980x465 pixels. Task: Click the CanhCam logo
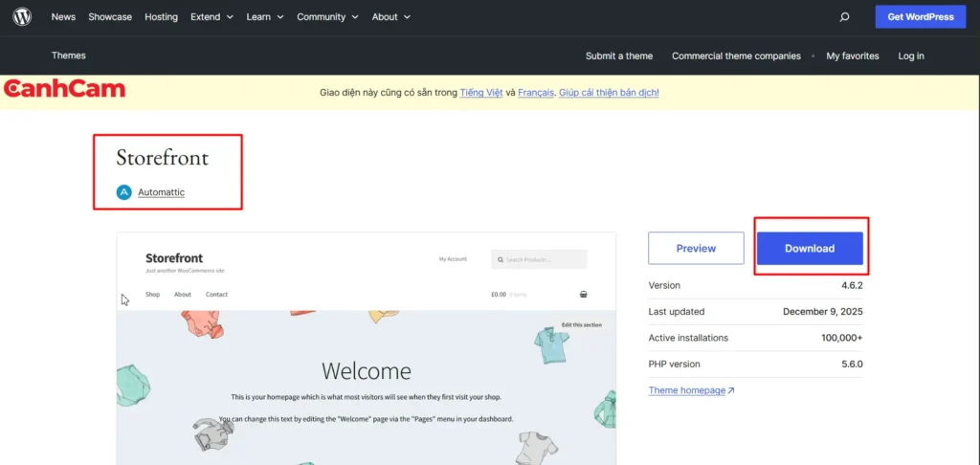click(x=64, y=90)
